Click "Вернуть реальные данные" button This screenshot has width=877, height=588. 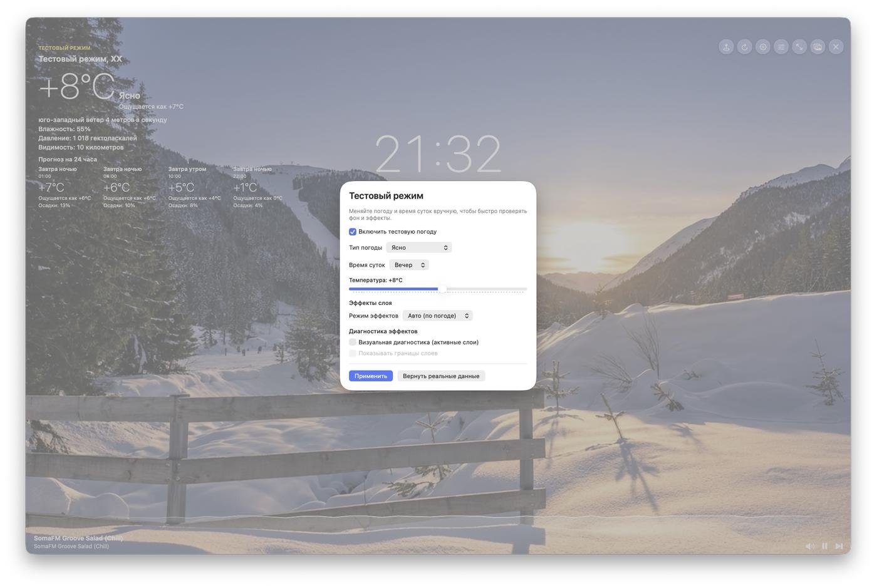pyautogui.click(x=441, y=376)
